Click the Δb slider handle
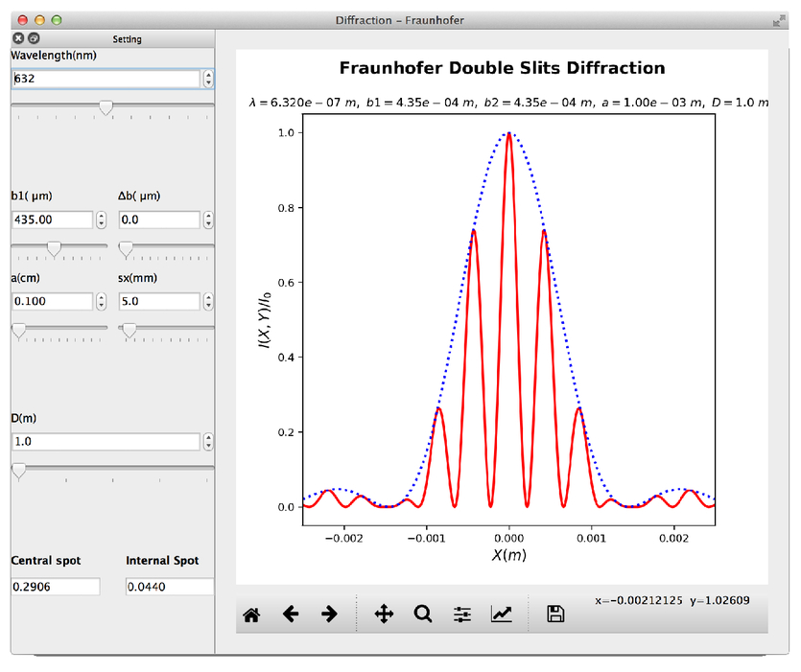Viewport: 801px width, 672px height. [x=126, y=249]
